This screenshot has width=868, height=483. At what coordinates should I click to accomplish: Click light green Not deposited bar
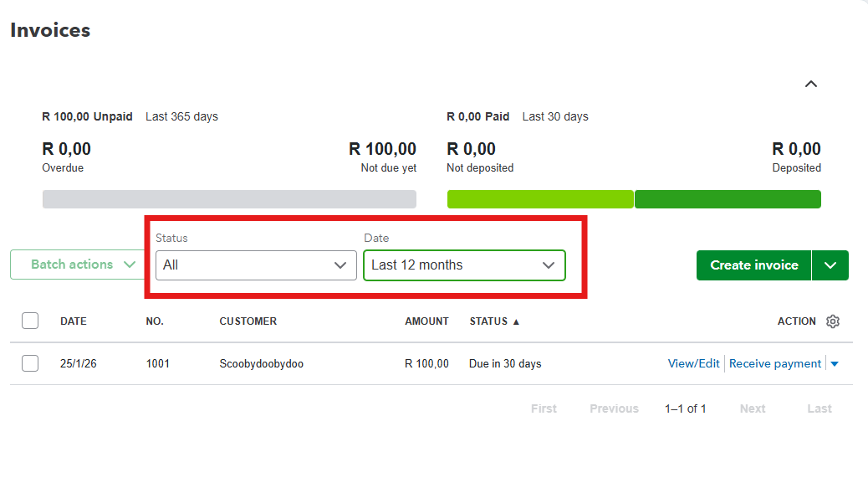[539, 199]
